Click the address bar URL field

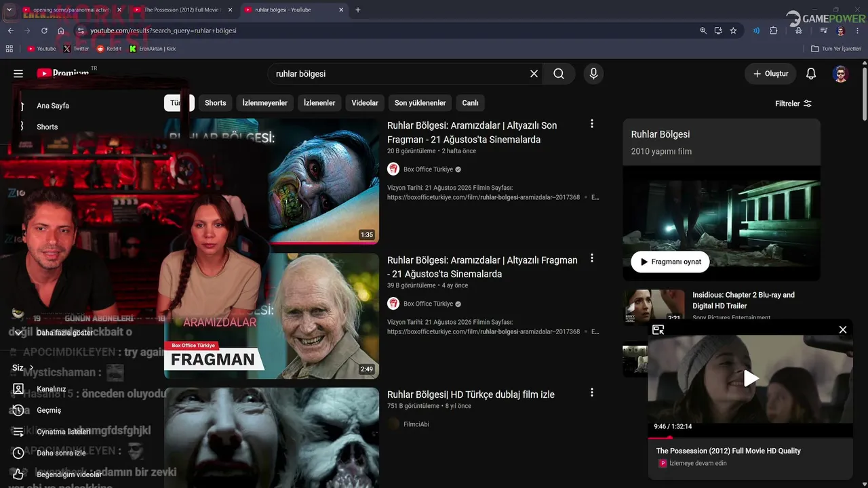[x=387, y=30]
